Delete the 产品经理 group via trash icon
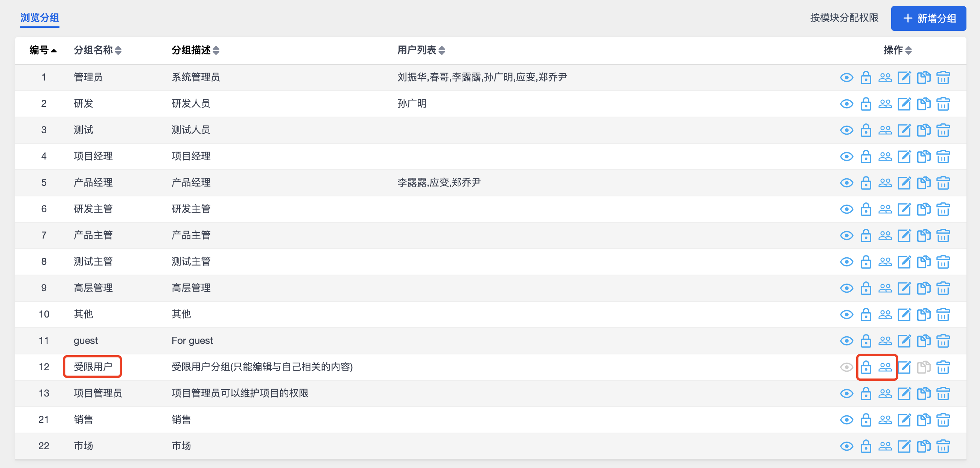 [x=943, y=183]
